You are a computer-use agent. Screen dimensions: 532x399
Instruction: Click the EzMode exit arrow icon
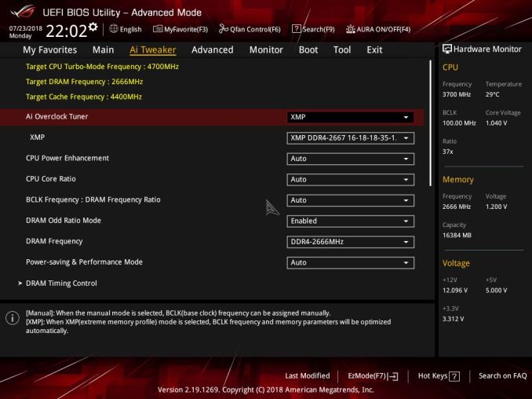(393, 376)
